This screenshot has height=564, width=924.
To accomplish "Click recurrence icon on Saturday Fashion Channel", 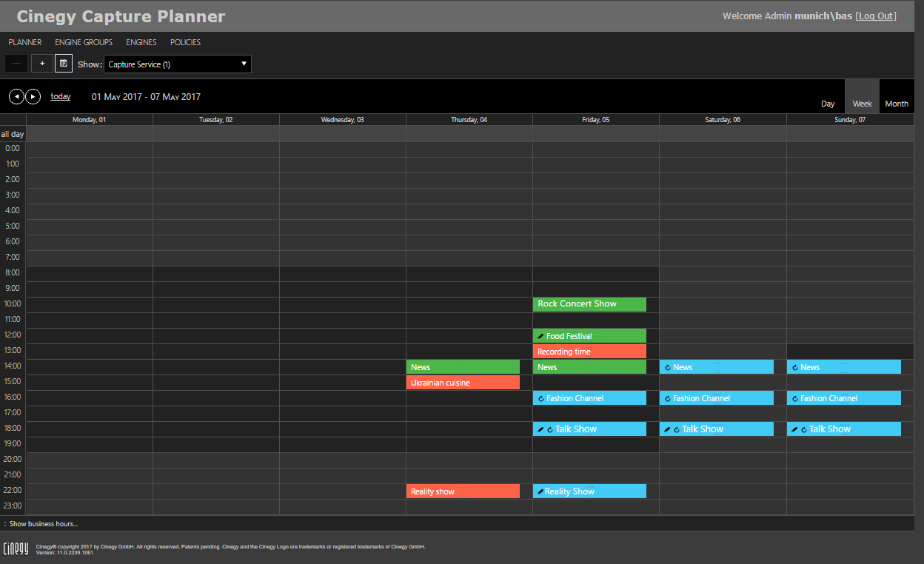I will coord(668,398).
